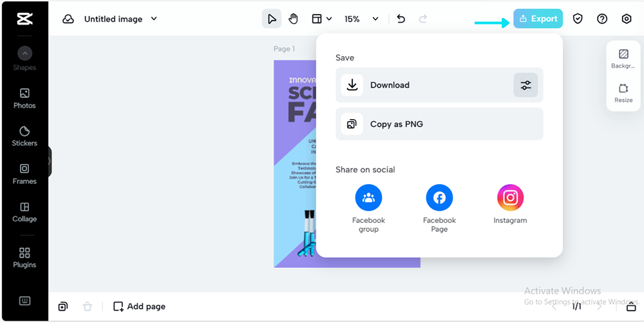
Task: Click Download in the Save section
Action: coord(439,85)
